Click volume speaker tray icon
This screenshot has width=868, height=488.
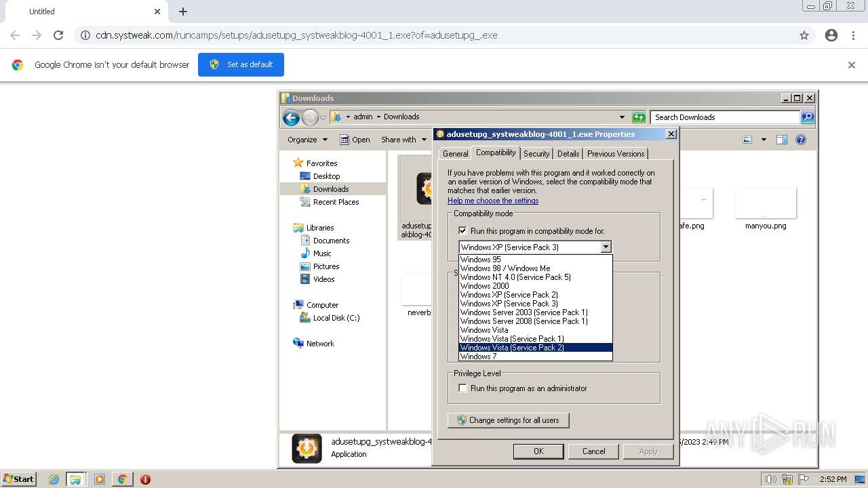point(771,479)
